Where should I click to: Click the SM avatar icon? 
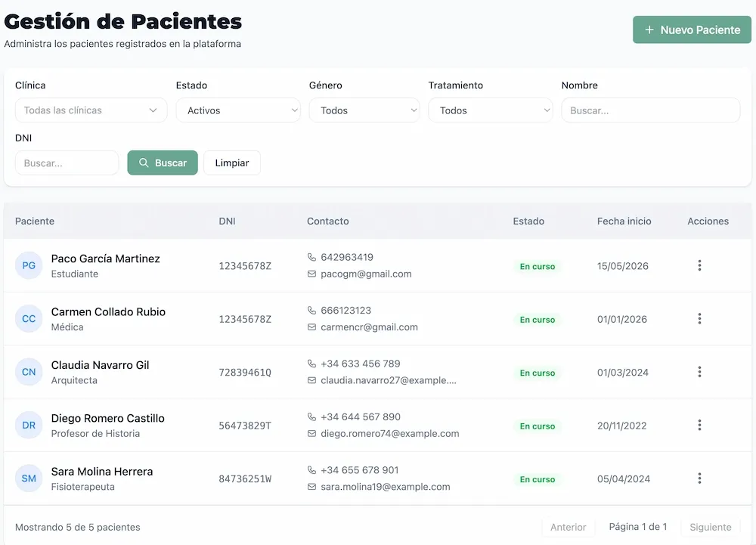(29, 478)
